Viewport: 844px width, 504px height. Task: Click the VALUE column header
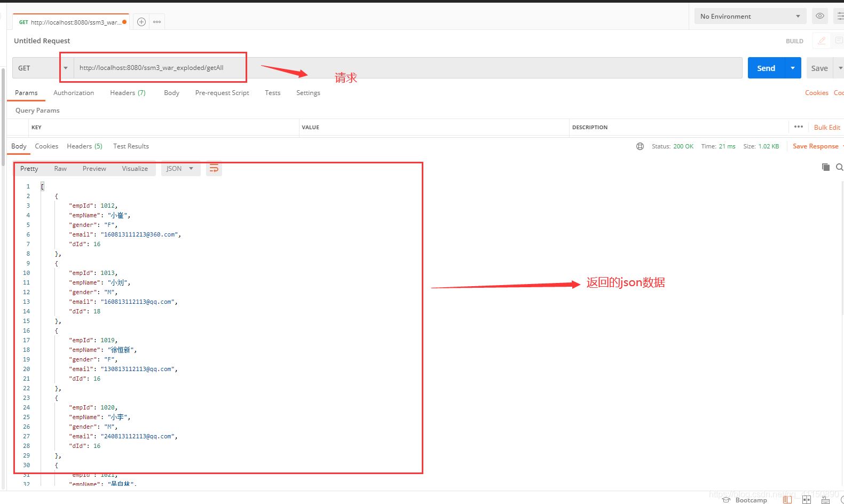(311, 127)
